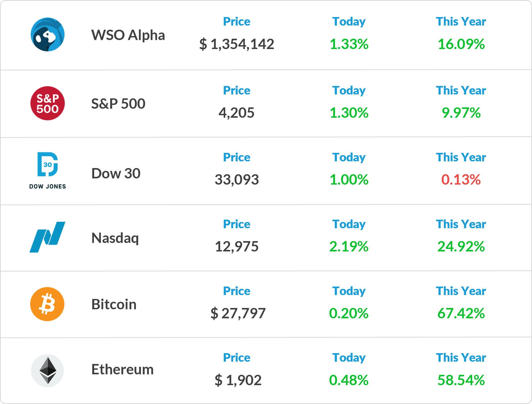Click WSO Alpha price $ 1,354,142

[237, 44]
